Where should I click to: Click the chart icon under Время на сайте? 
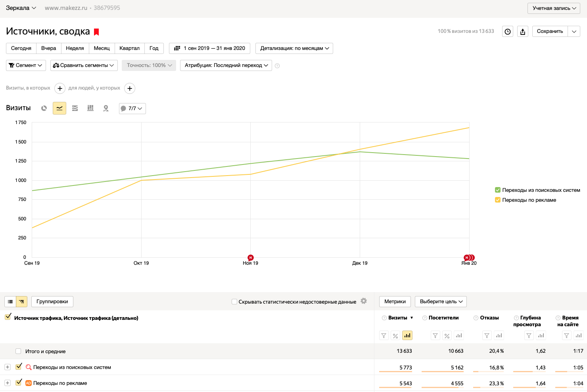pyautogui.click(x=579, y=336)
